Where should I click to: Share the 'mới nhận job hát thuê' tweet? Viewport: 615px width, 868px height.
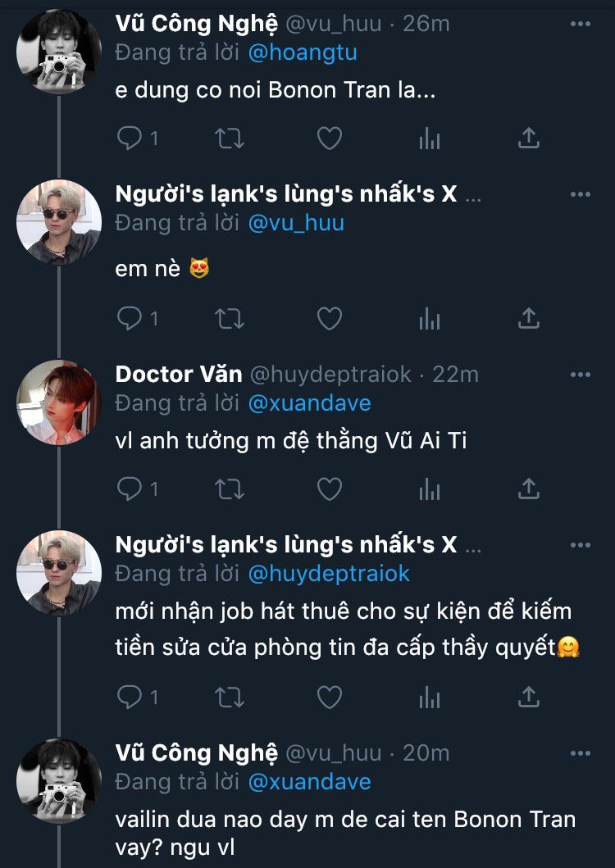click(x=529, y=697)
